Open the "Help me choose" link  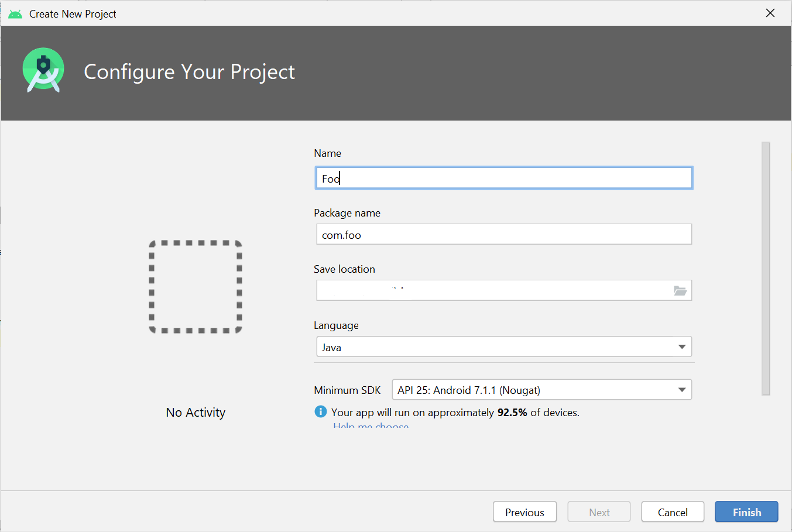(x=371, y=427)
